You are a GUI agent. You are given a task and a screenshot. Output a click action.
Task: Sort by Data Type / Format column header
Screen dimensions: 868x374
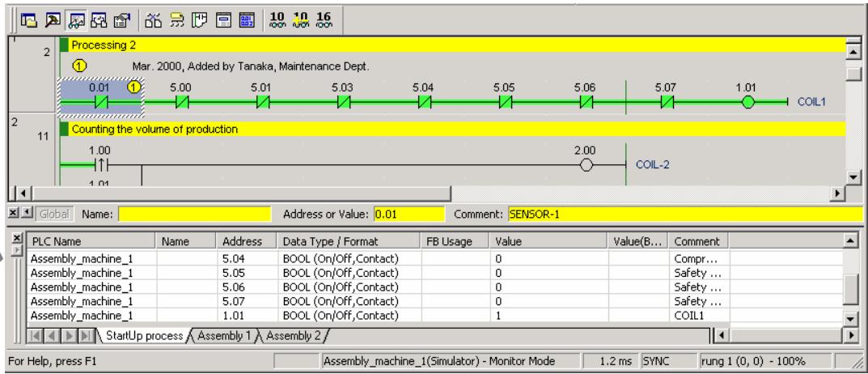tap(349, 241)
